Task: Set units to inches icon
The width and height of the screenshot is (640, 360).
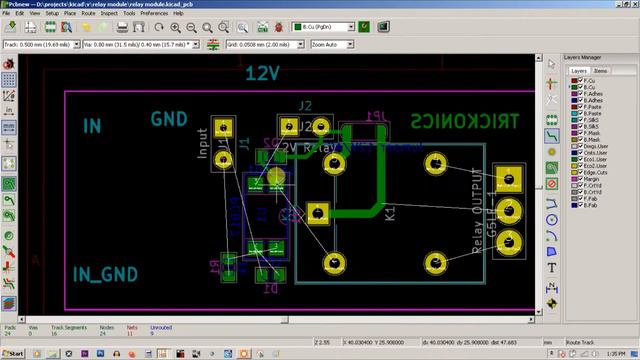Action: tap(9, 111)
